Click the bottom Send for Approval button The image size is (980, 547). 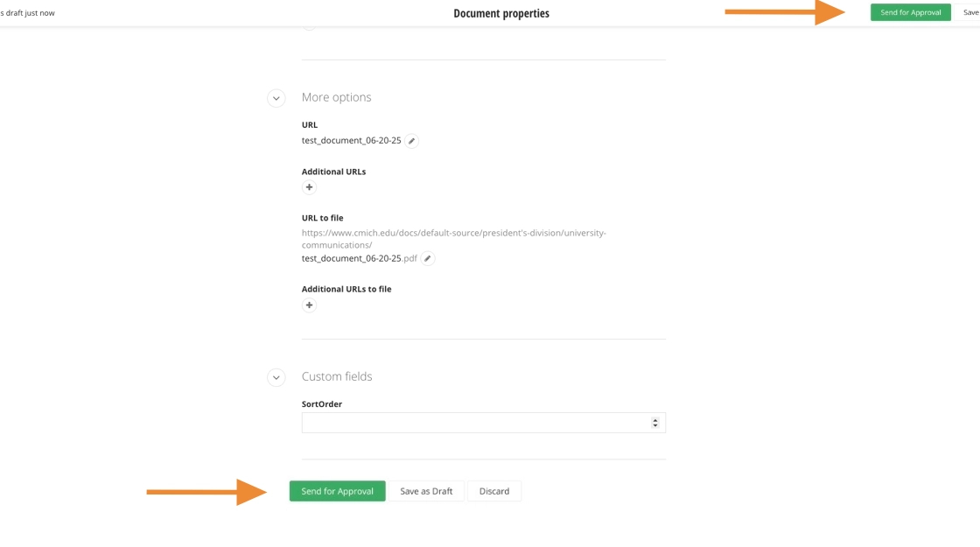point(337,491)
